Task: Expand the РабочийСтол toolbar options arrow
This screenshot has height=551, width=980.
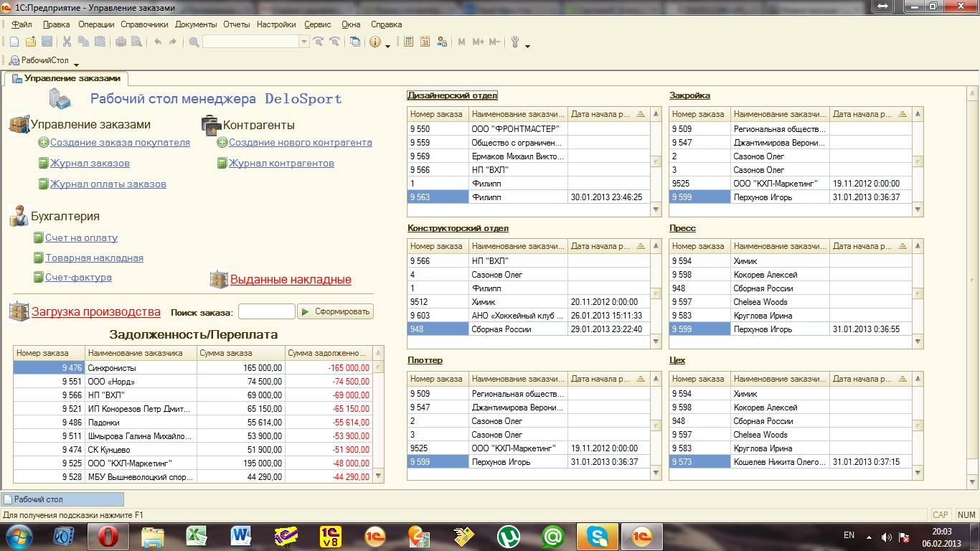Action: (76, 65)
